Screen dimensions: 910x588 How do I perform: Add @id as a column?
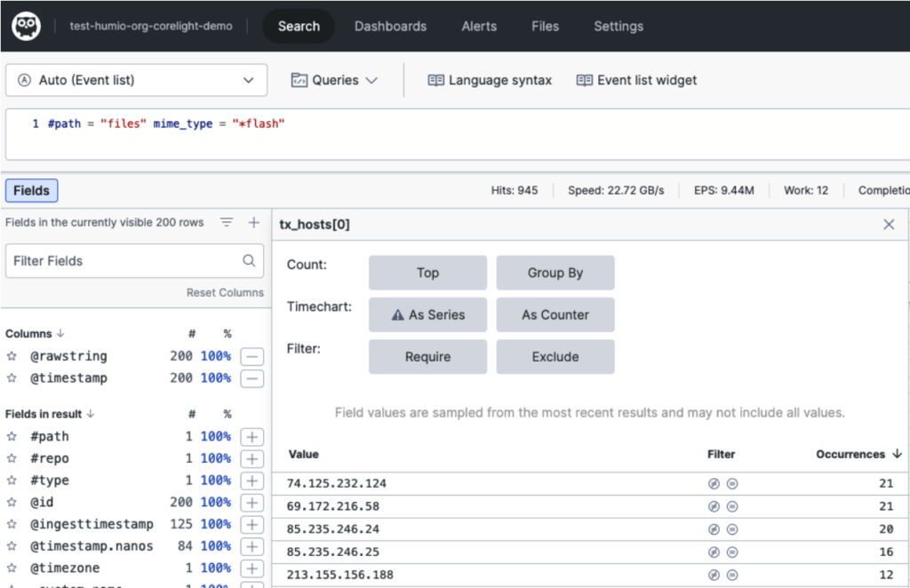click(251, 503)
